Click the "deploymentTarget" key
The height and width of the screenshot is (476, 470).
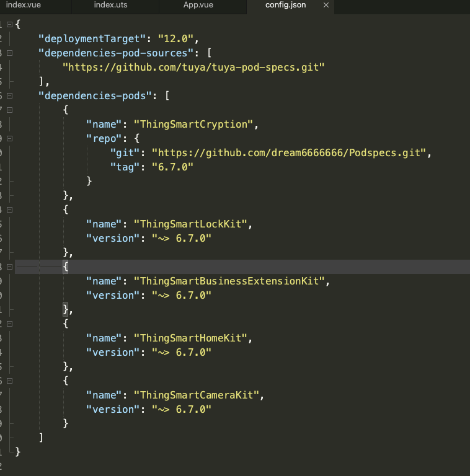pos(92,39)
